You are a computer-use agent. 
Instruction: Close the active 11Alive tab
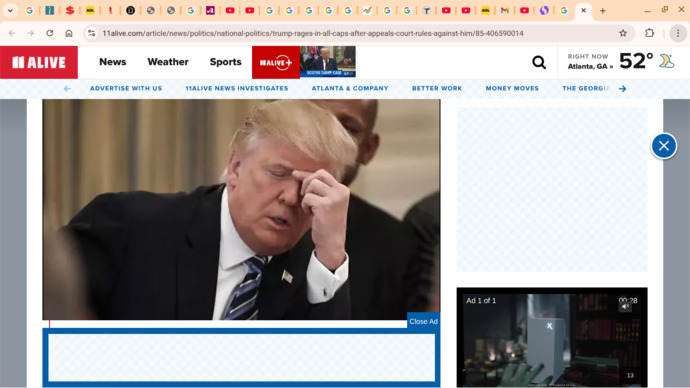(x=584, y=11)
